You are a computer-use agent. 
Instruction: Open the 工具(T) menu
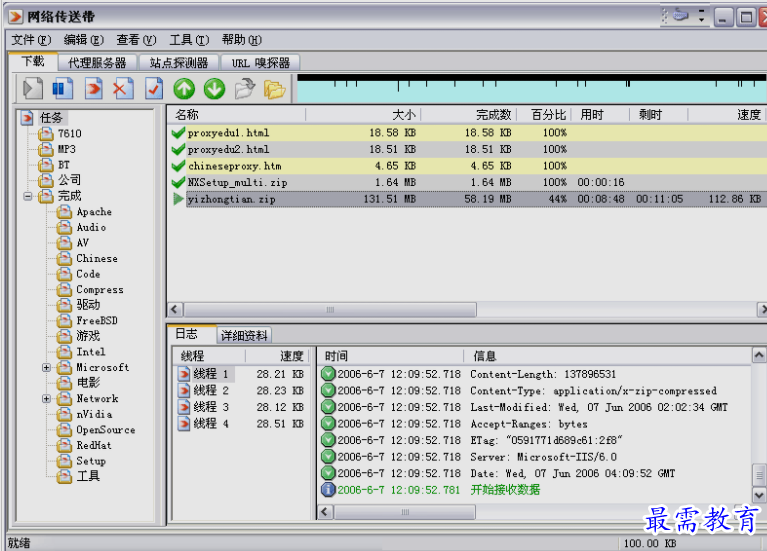click(x=189, y=40)
